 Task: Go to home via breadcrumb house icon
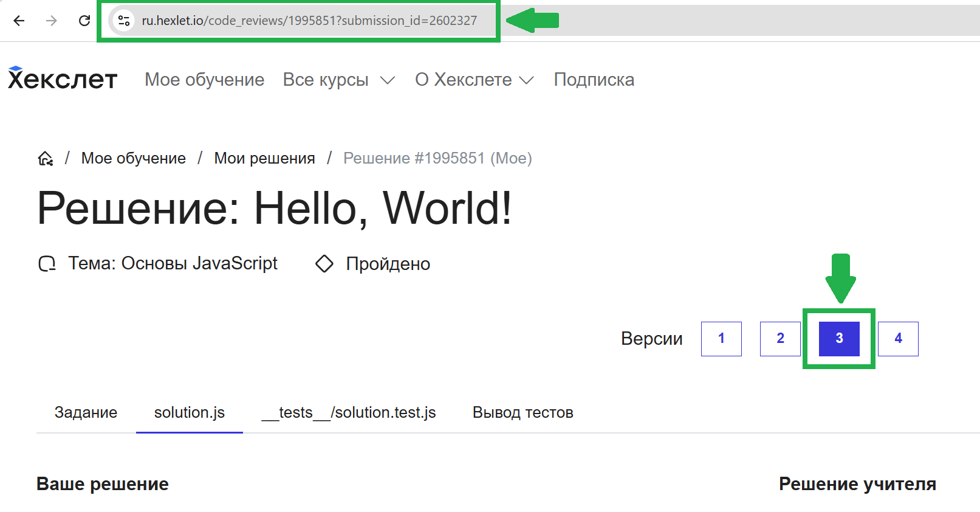46,159
